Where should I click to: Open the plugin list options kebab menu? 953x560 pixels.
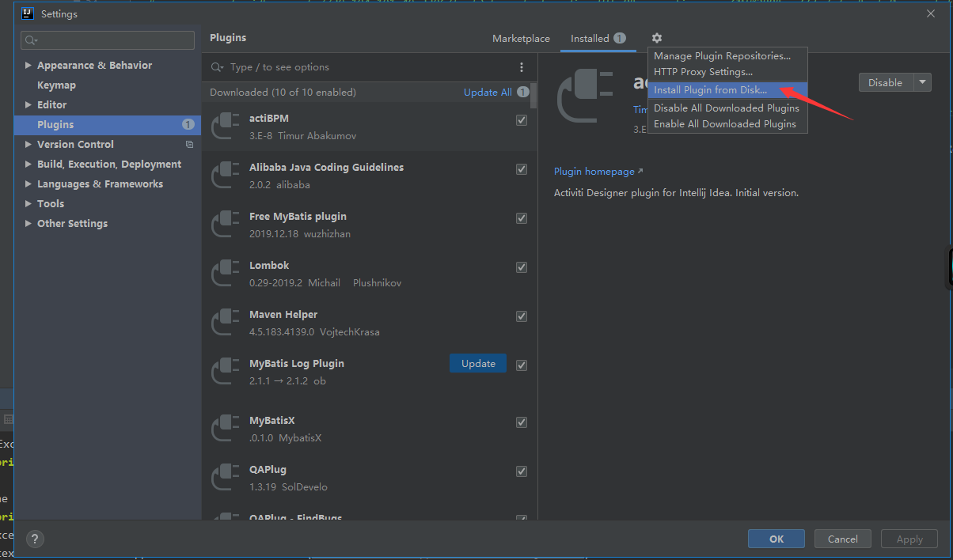coord(521,67)
